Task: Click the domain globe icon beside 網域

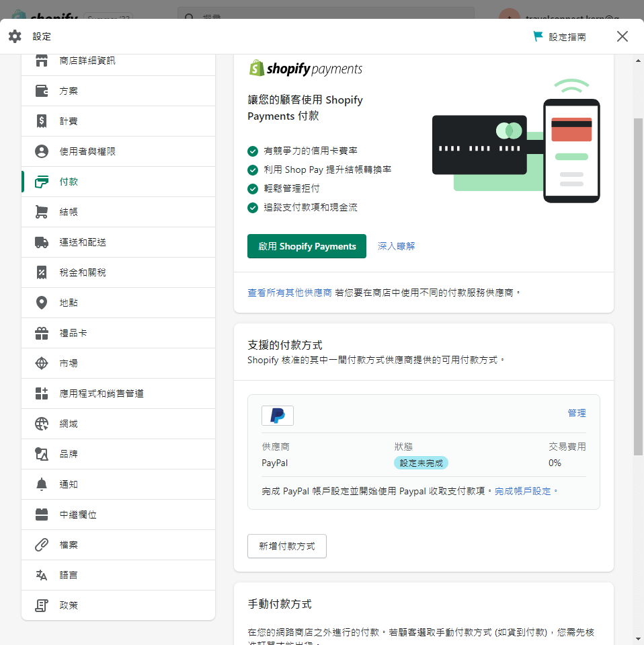Action: 42,424
